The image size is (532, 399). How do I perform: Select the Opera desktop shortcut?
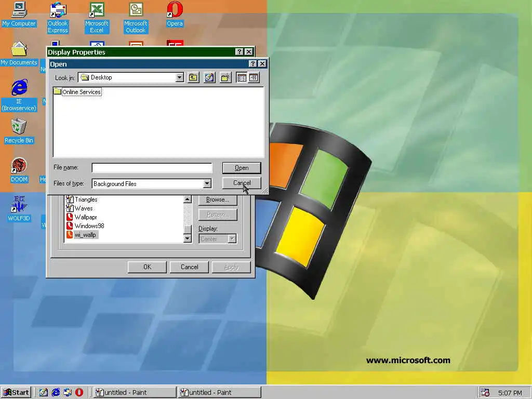pos(175,14)
